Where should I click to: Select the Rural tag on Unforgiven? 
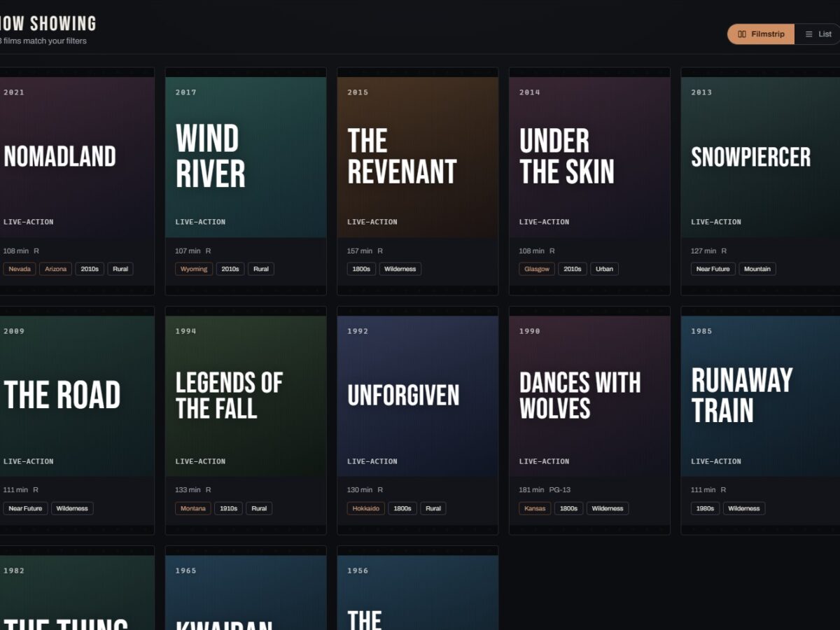tap(433, 508)
